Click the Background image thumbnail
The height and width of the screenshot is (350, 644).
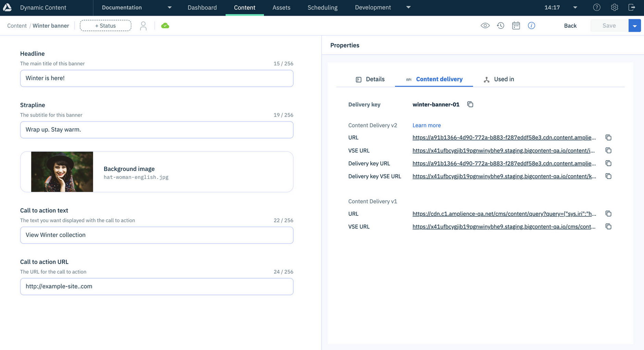pos(62,172)
